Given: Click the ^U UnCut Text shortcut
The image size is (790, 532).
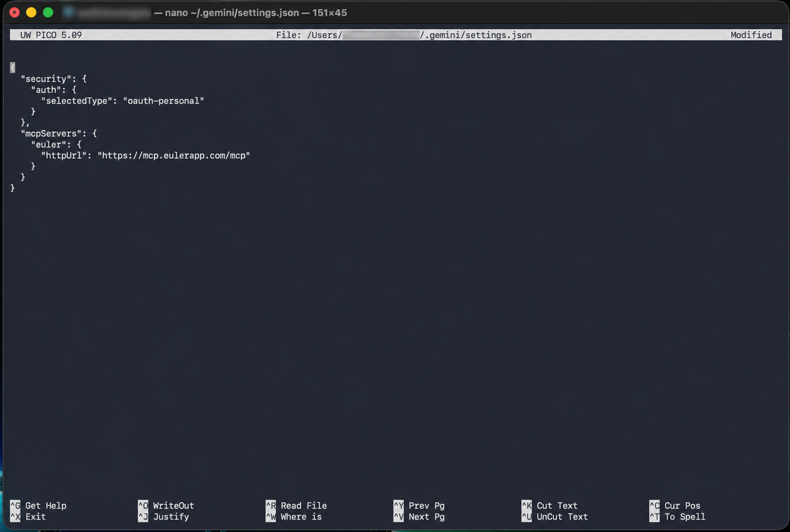Looking at the screenshot, I should coord(555,516).
